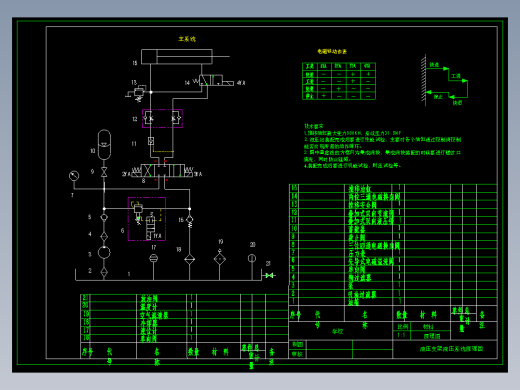520x390 pixels.
Task: Pick technical requirement line numbered 4
Action: (352, 166)
